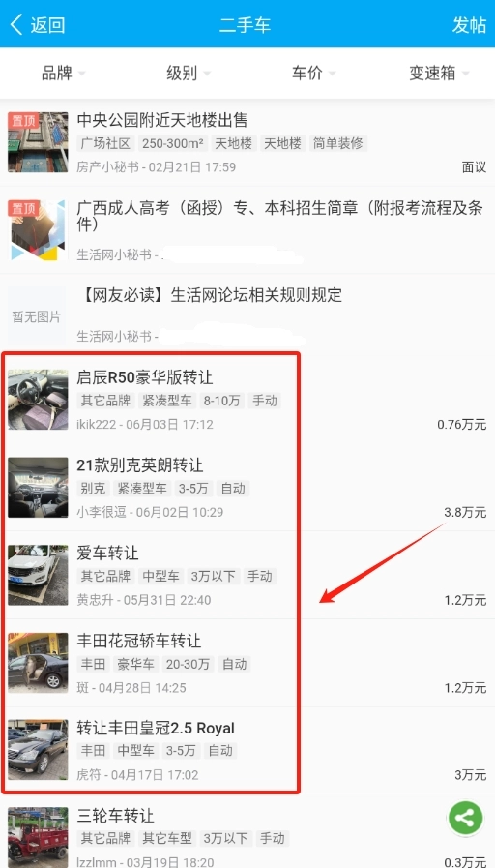This screenshot has width=495, height=868.
Task: Open the white car 爱车转让 thumbnail
Action: coord(38,575)
